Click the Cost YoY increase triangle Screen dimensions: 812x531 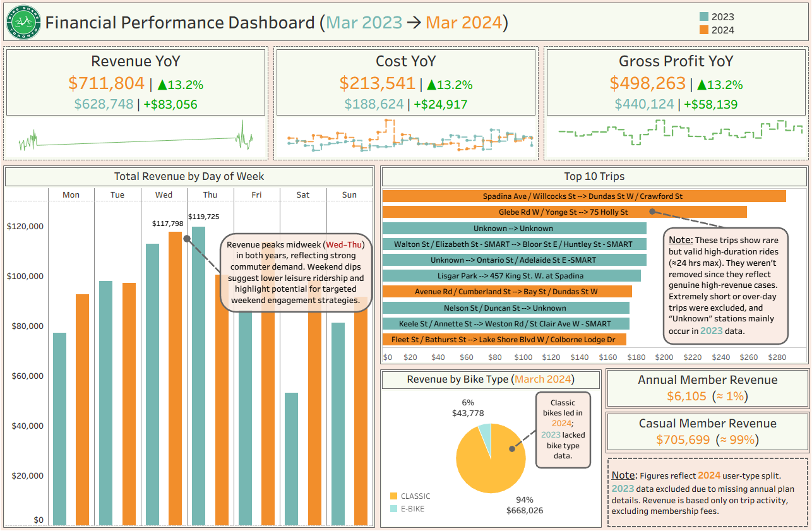pyautogui.click(x=432, y=85)
